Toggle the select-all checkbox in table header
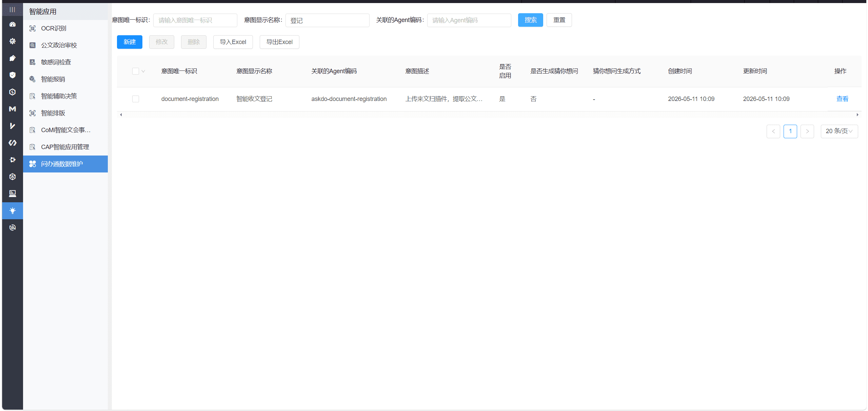Viewport: 868px width, 411px height. click(x=136, y=71)
